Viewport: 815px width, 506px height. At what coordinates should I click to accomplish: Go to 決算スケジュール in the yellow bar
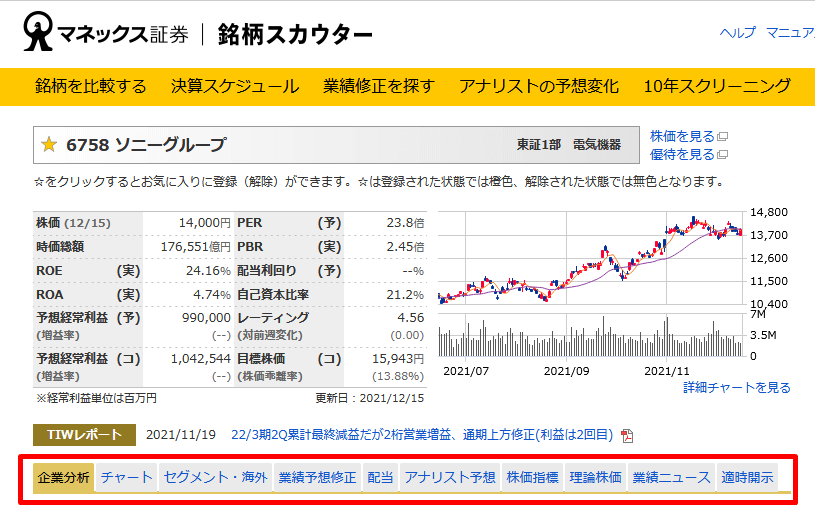click(x=235, y=86)
